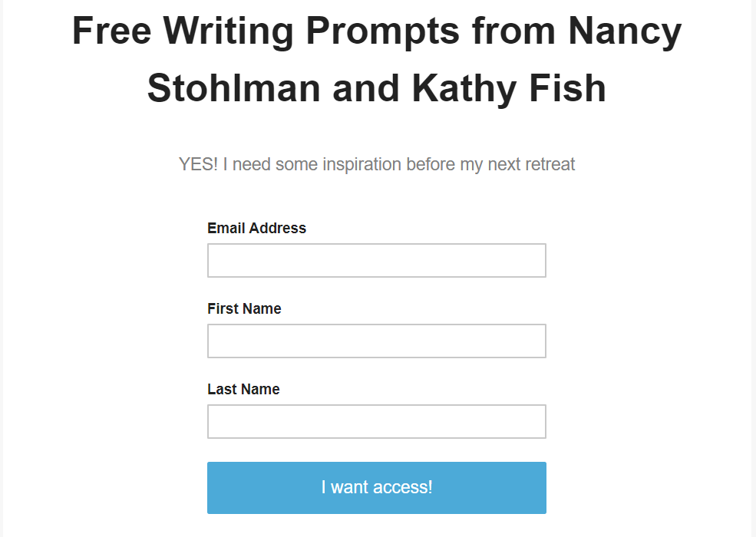756x537 pixels.
Task: Click the "Last Name" field label
Action: 243,389
